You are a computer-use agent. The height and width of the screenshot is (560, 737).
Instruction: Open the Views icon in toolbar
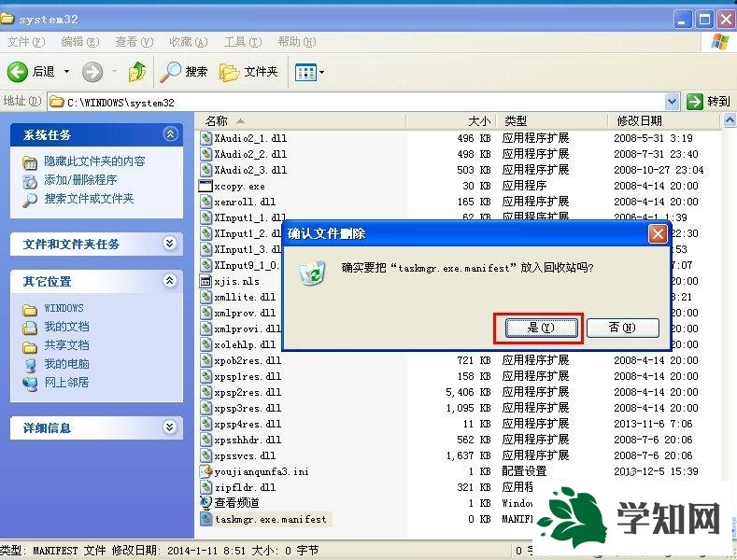pos(305,73)
